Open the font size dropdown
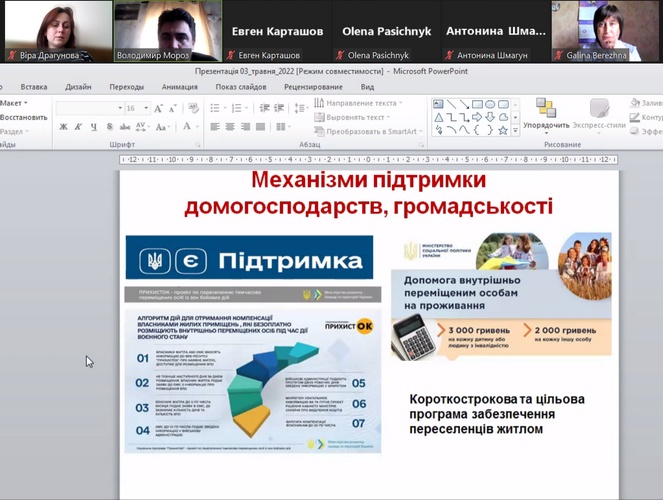This screenshot has width=663, height=500. [146, 108]
